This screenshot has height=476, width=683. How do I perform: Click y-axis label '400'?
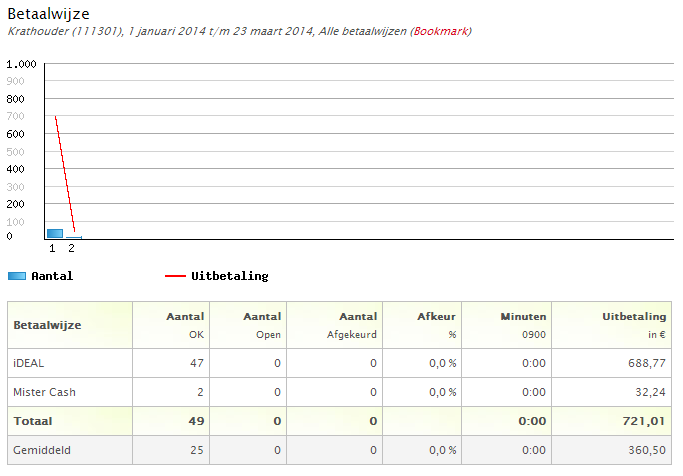[x=15, y=169]
